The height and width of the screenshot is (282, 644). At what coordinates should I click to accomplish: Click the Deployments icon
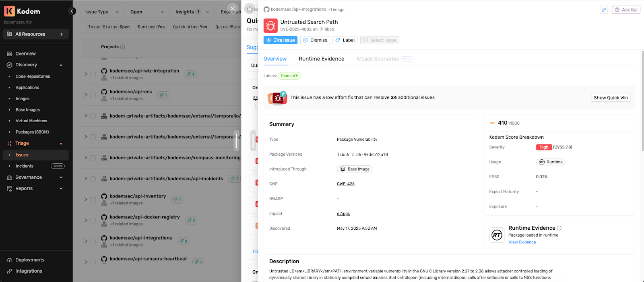tap(10, 260)
